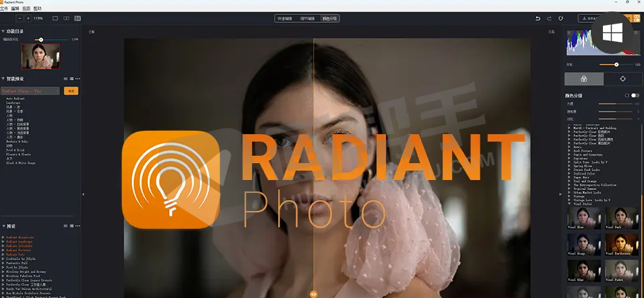The width and height of the screenshot is (644, 298).
Task: Adjust the 饱和度 slider
Action: (x=615, y=111)
